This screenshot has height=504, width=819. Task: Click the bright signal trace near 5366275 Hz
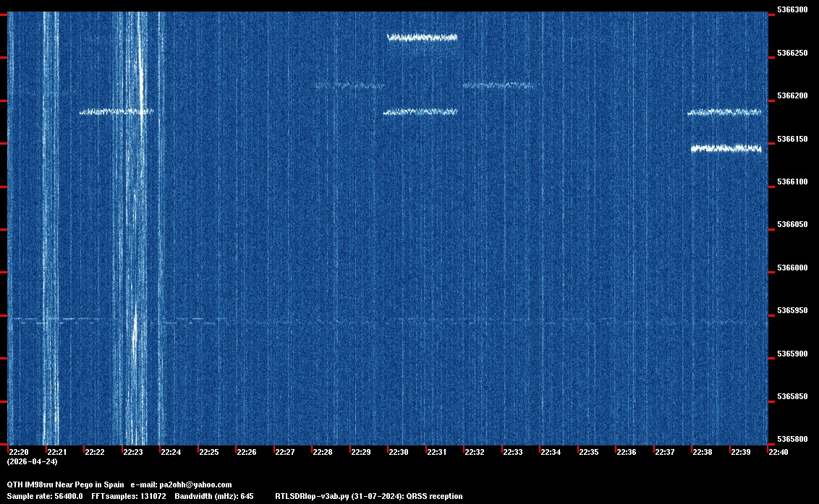click(x=422, y=38)
